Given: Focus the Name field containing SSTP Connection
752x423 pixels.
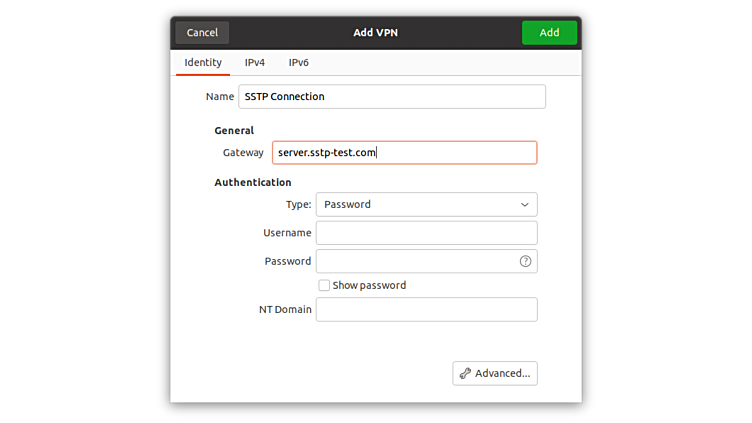Looking at the screenshot, I should coord(392,96).
